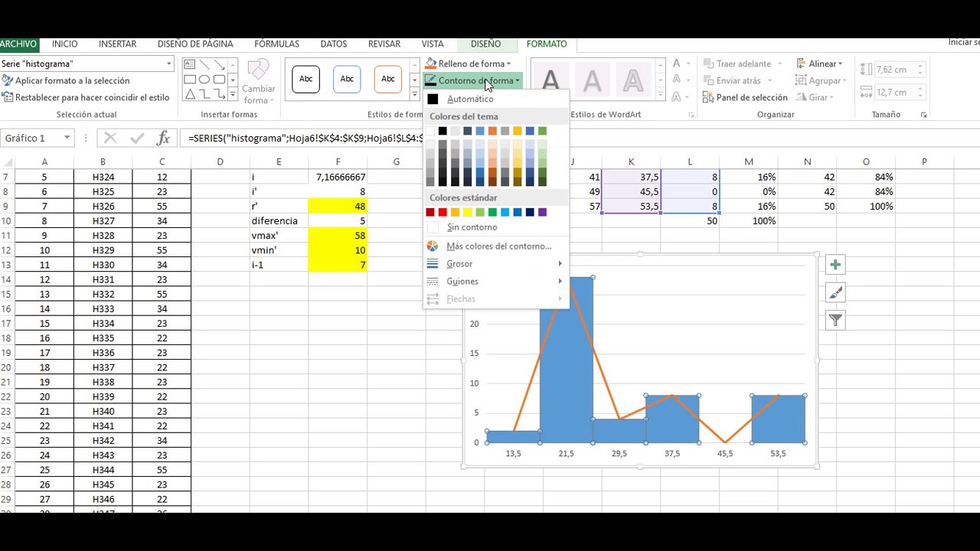Select the diagonal line shape
Screen dimensions: 980x551
204,64
